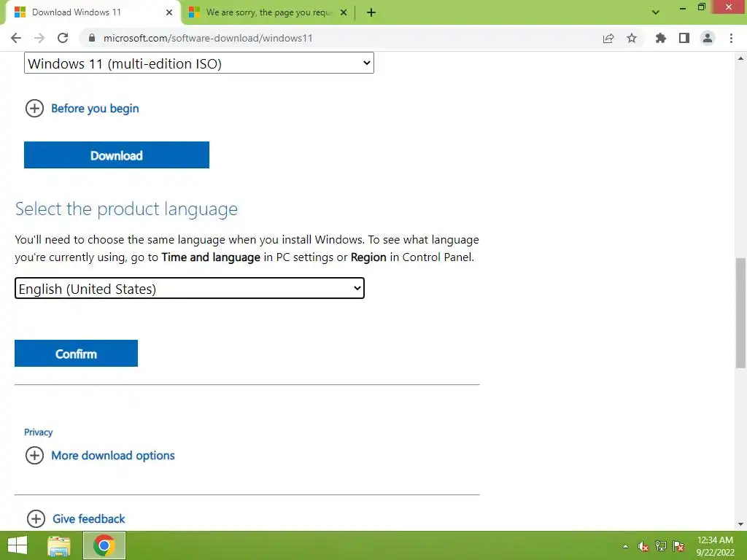The image size is (747, 560).
Task: Click the address bar URL
Action: click(x=208, y=38)
